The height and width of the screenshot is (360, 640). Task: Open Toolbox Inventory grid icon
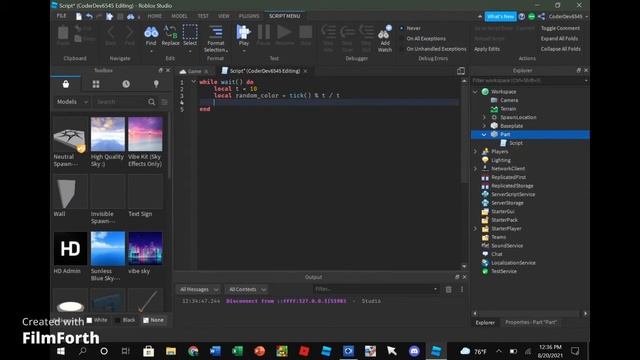[96, 84]
